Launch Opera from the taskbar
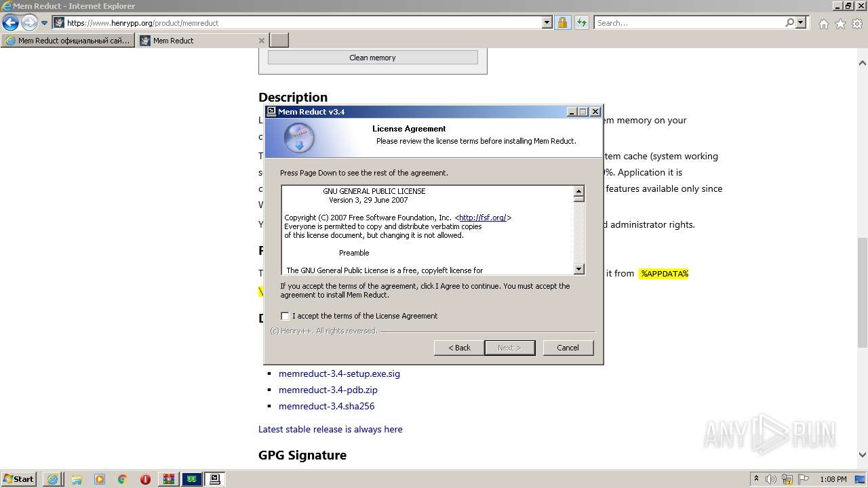This screenshot has height=488, width=868. (x=145, y=479)
